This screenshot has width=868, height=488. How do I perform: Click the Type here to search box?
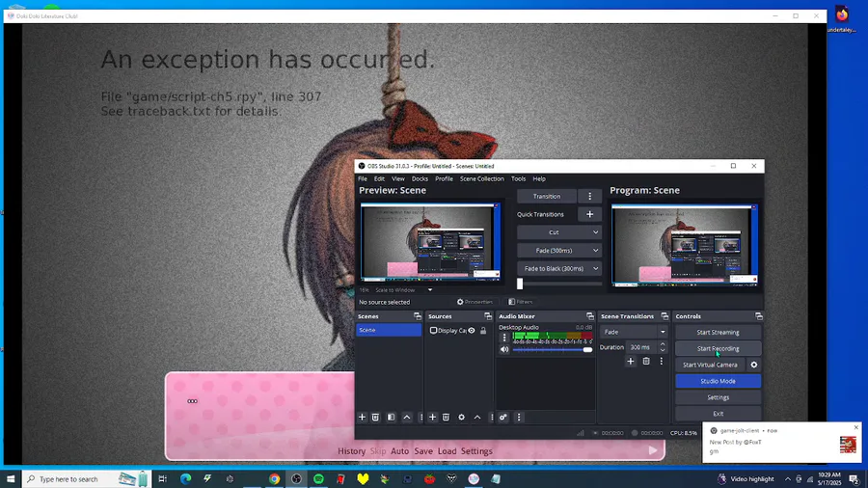(87, 479)
